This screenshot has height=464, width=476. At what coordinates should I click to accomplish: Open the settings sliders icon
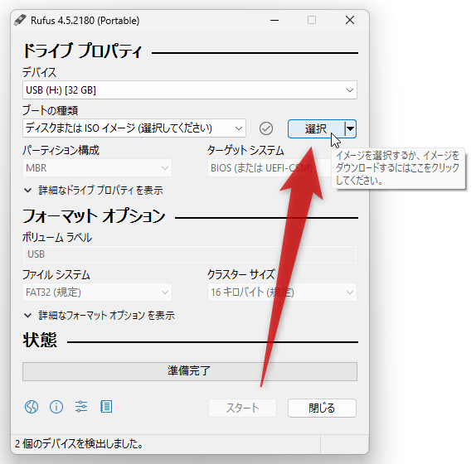(x=81, y=407)
